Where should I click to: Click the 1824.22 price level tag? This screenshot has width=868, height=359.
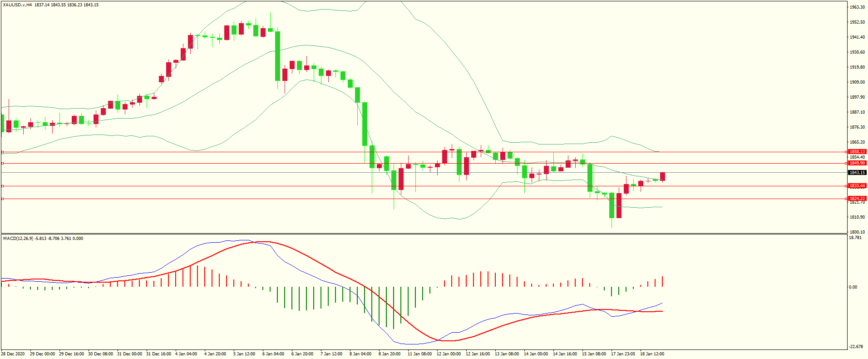pos(857,199)
